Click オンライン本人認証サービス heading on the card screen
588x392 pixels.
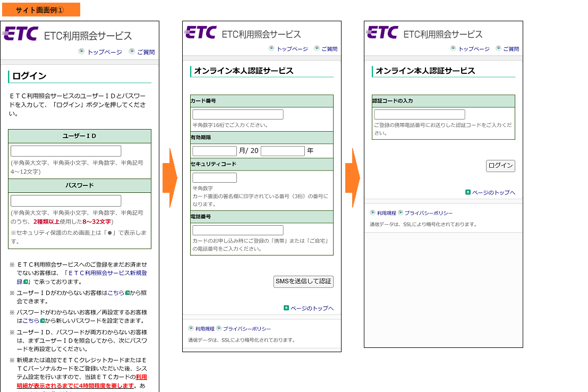tap(244, 71)
